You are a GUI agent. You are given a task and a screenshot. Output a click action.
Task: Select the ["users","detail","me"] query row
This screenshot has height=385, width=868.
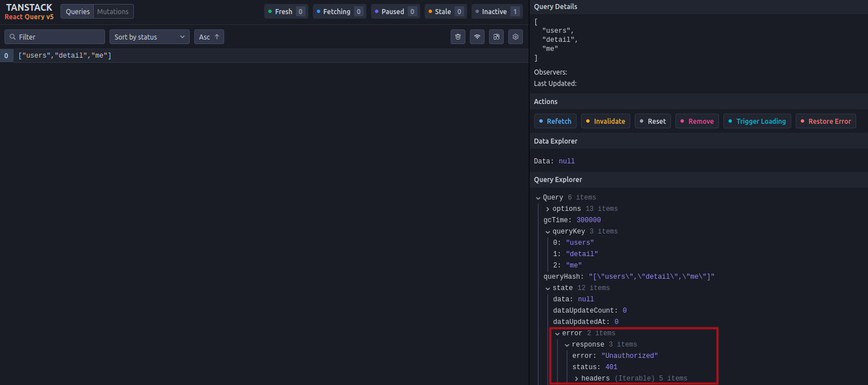pos(264,55)
